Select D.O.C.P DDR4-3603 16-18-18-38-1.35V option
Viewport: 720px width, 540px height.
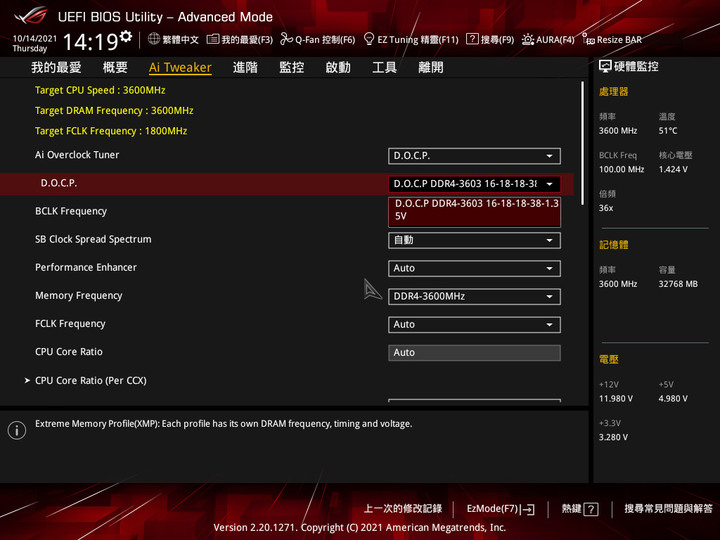click(474, 212)
